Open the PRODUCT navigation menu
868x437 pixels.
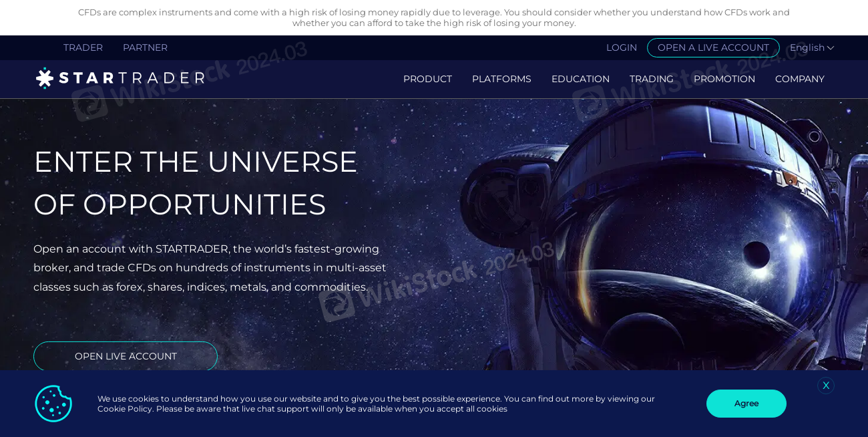click(427, 79)
